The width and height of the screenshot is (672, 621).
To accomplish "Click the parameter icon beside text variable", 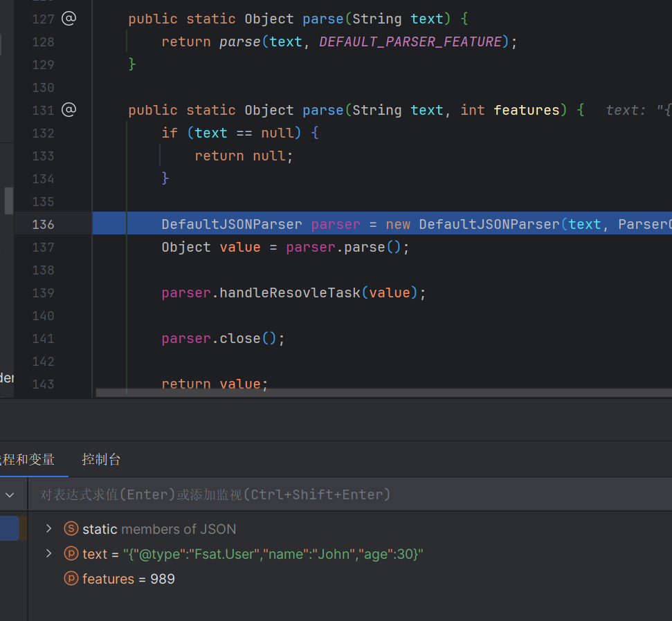I will [x=71, y=554].
